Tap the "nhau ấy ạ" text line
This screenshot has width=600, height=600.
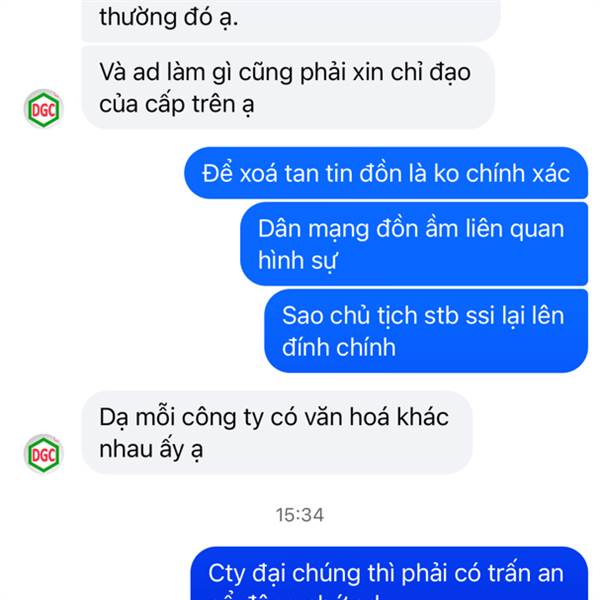click(x=151, y=449)
